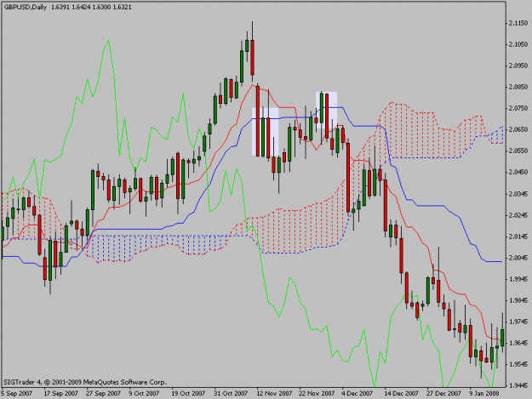Click the 14 Dec 2007 date label
The image size is (532, 399).
(x=402, y=394)
